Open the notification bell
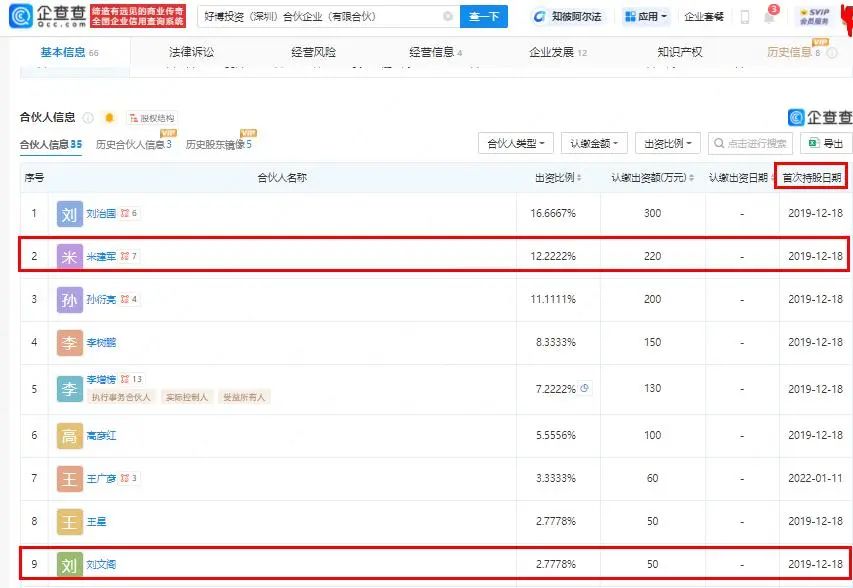This screenshot has height=588, width=853. [x=769, y=16]
